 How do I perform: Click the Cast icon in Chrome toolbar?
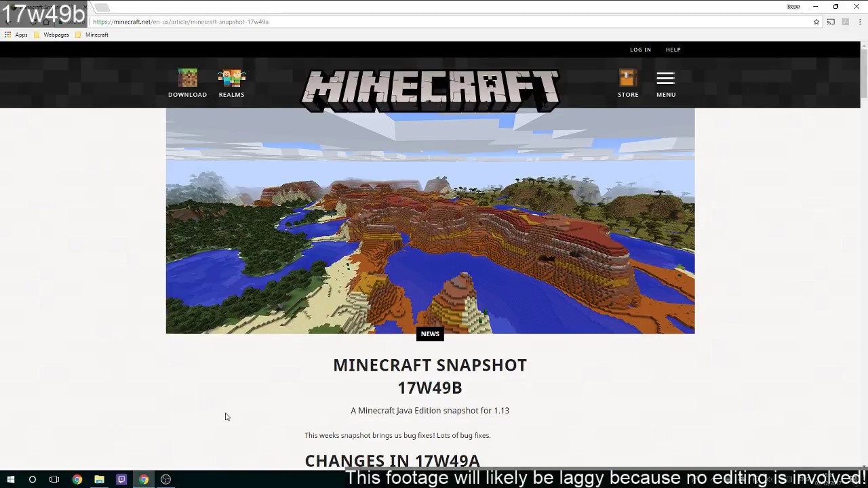[x=831, y=22]
